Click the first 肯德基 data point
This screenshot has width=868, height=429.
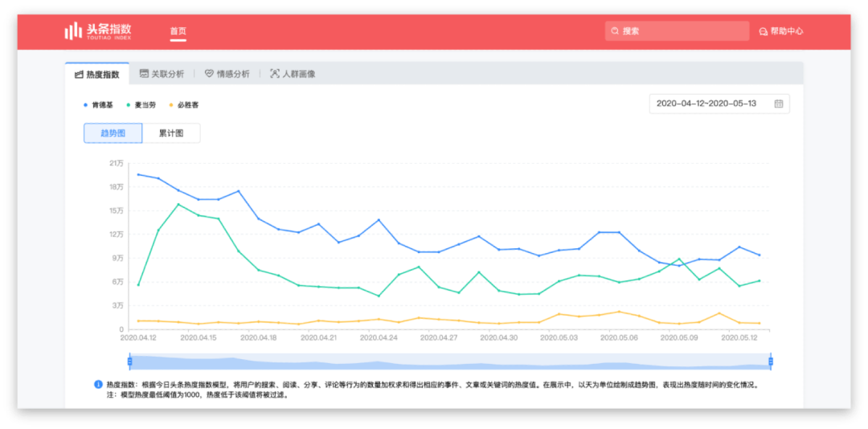click(x=138, y=174)
